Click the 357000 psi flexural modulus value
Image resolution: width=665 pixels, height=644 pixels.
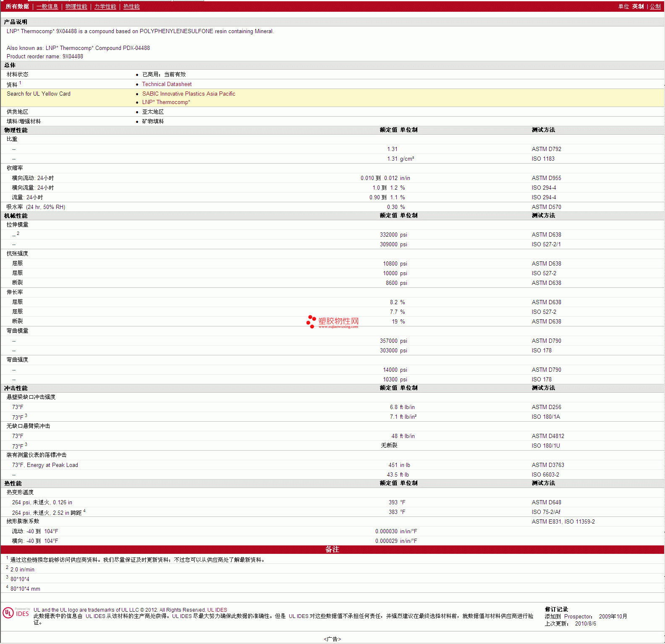[393, 341]
